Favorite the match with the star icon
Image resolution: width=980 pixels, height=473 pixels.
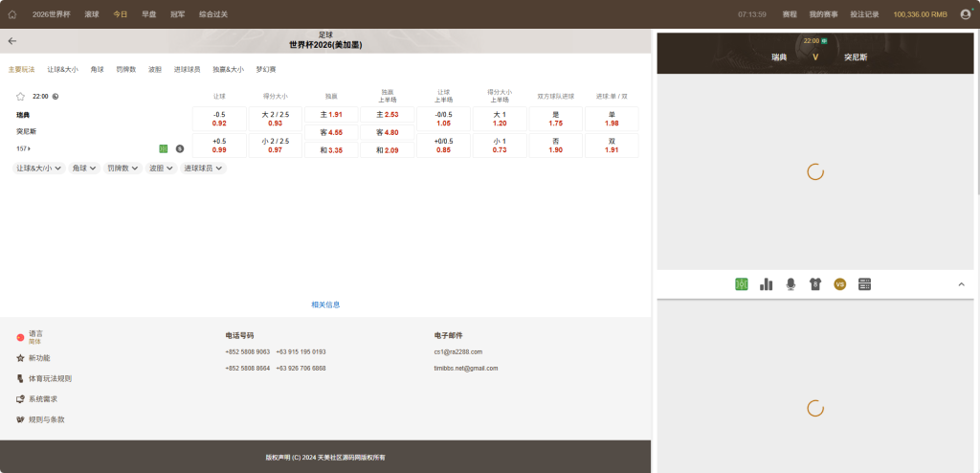tap(20, 97)
